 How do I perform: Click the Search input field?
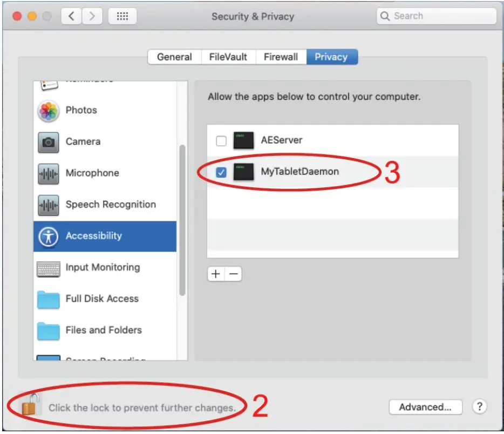(x=437, y=16)
